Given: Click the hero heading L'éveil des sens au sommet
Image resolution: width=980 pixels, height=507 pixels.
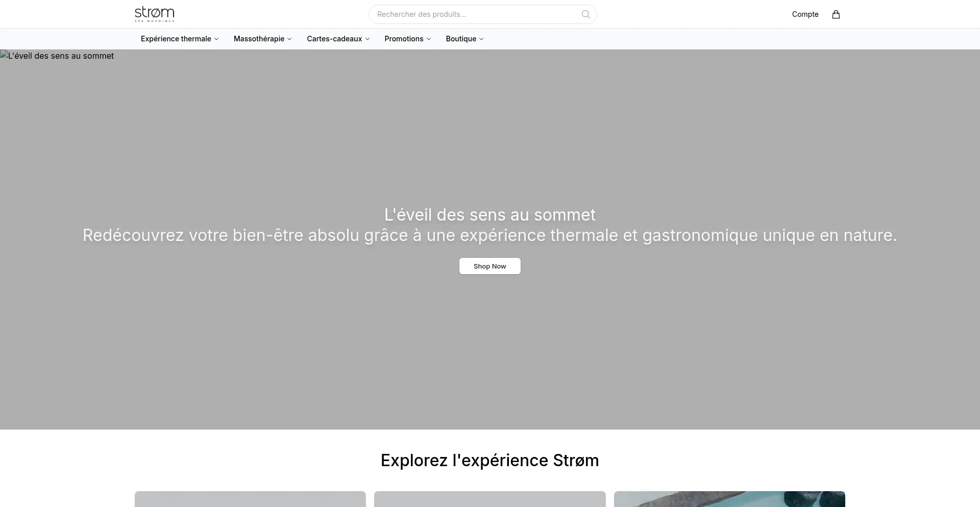Looking at the screenshot, I should (490, 215).
